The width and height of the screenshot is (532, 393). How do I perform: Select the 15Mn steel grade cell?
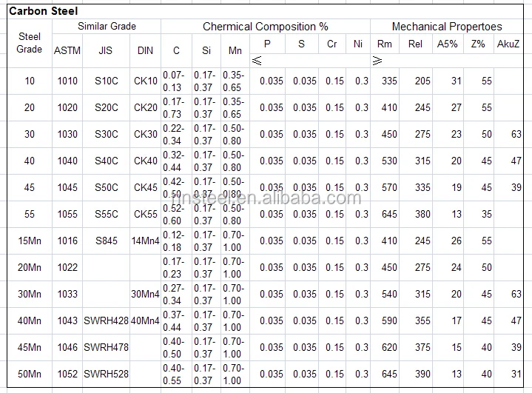pyautogui.click(x=30, y=241)
